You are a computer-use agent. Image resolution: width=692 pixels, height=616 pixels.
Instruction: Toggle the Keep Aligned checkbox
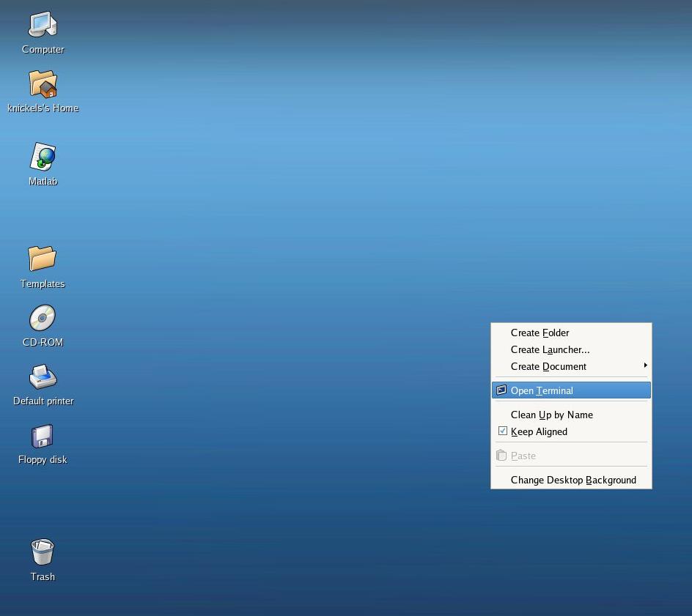click(503, 431)
